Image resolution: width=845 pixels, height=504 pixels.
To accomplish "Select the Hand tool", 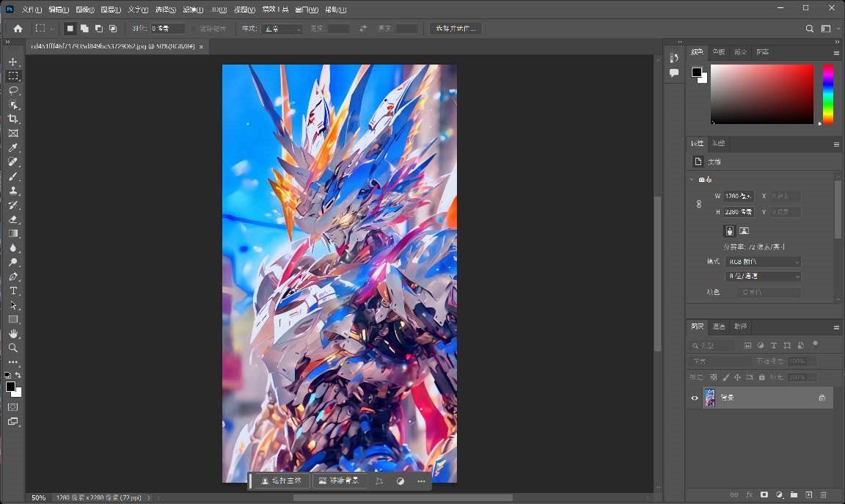I will (12, 334).
